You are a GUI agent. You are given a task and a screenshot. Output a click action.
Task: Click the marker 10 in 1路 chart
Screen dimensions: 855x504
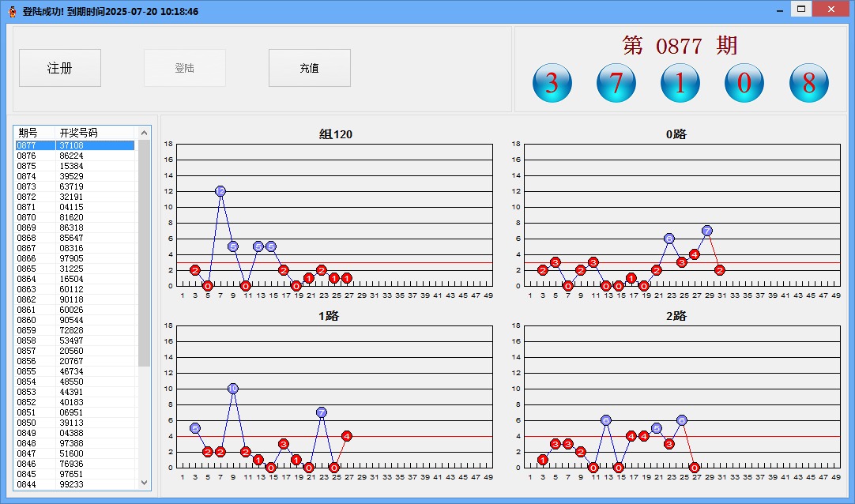[x=233, y=389]
